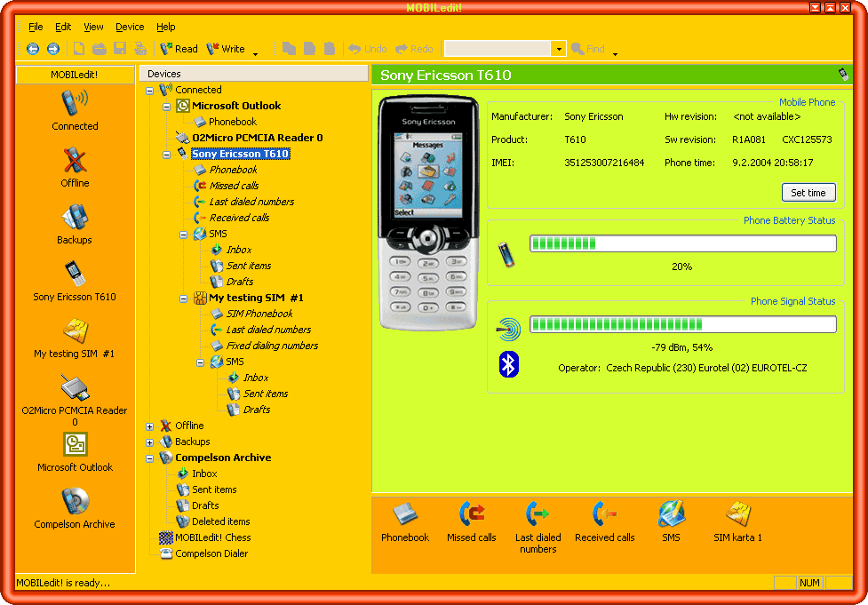This screenshot has width=868, height=605.
Task: Collapse the My testing SIM #1 node
Action: click(183, 299)
